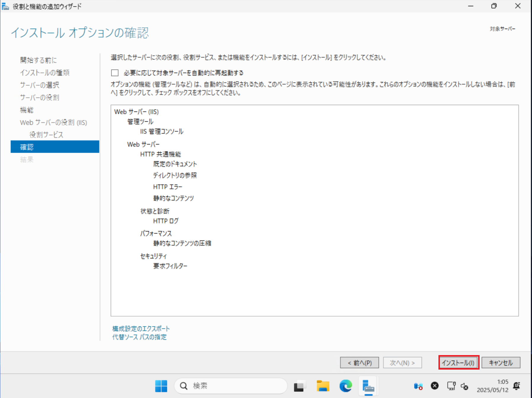Launch File Explorer from taskbar
Image resolution: width=532 pixels, height=398 pixels.
(x=323, y=386)
